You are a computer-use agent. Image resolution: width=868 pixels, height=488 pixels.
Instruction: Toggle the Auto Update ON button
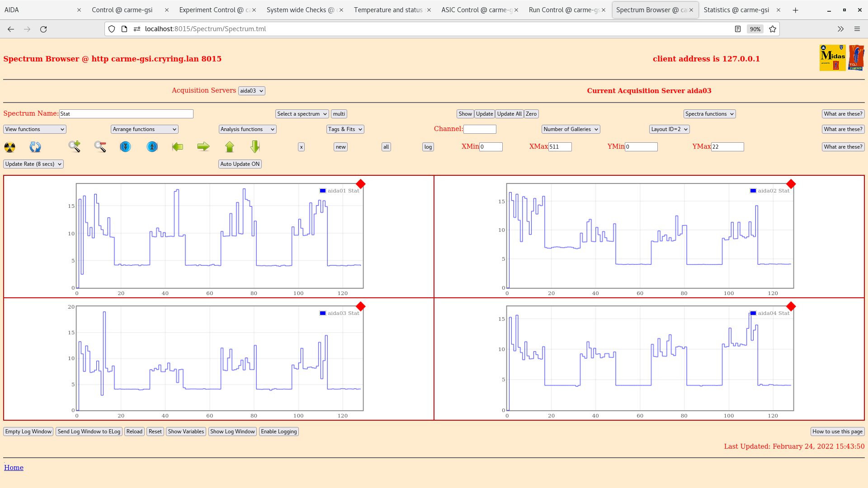click(240, 164)
